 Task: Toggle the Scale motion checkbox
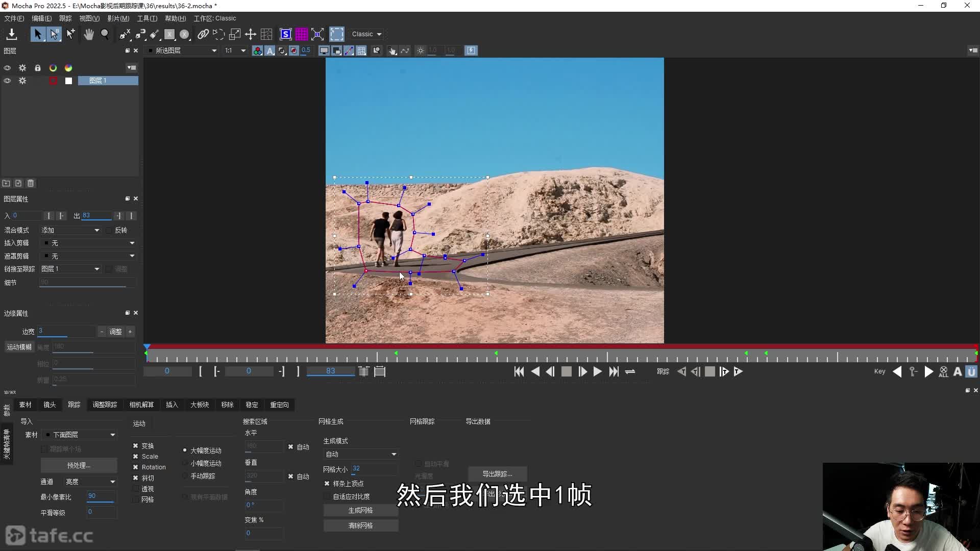tap(136, 457)
